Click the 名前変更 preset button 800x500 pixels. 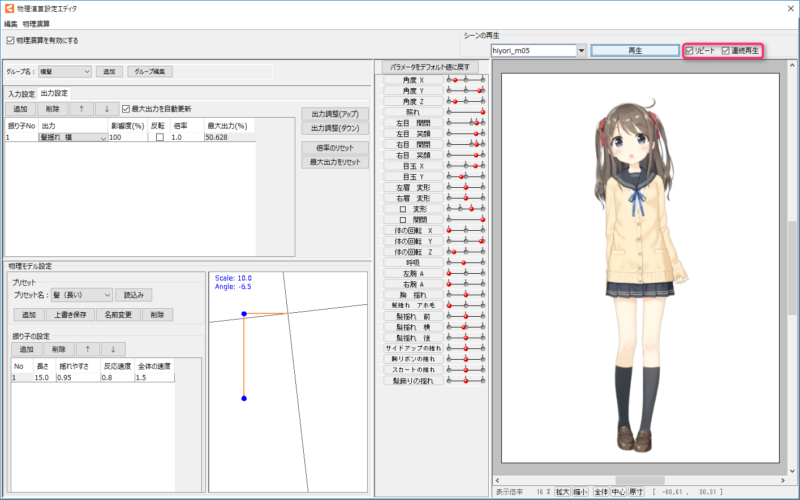pyautogui.click(x=118, y=315)
